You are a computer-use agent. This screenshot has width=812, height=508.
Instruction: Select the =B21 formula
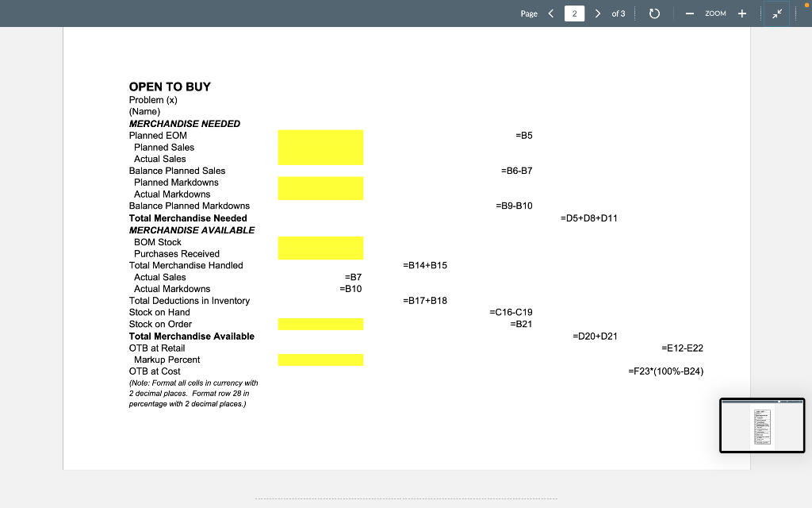(521, 324)
